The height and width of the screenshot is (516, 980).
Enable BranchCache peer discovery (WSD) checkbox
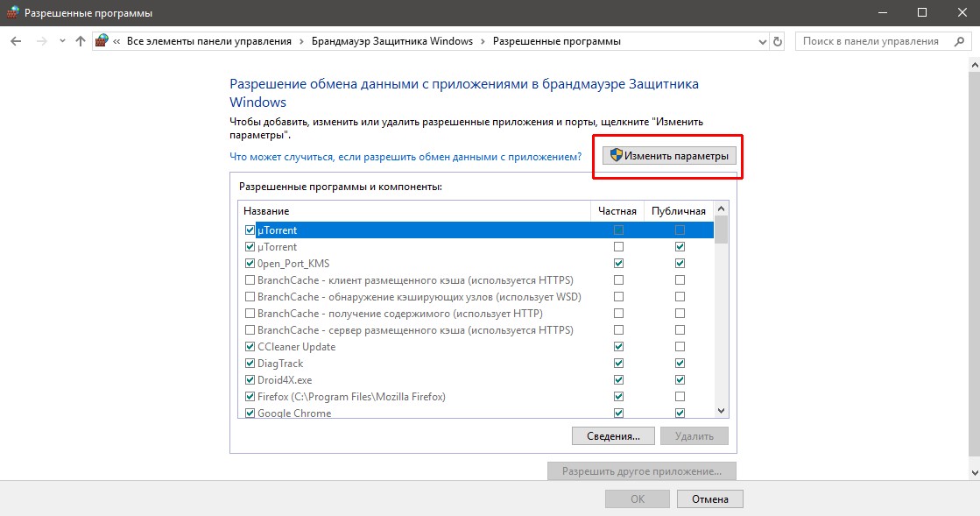tap(250, 296)
